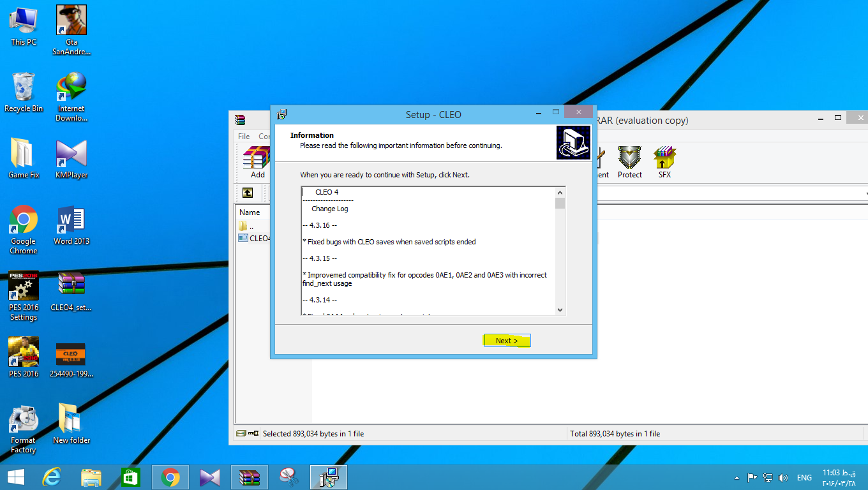Switch to Chrome in the taskbar

click(x=170, y=477)
